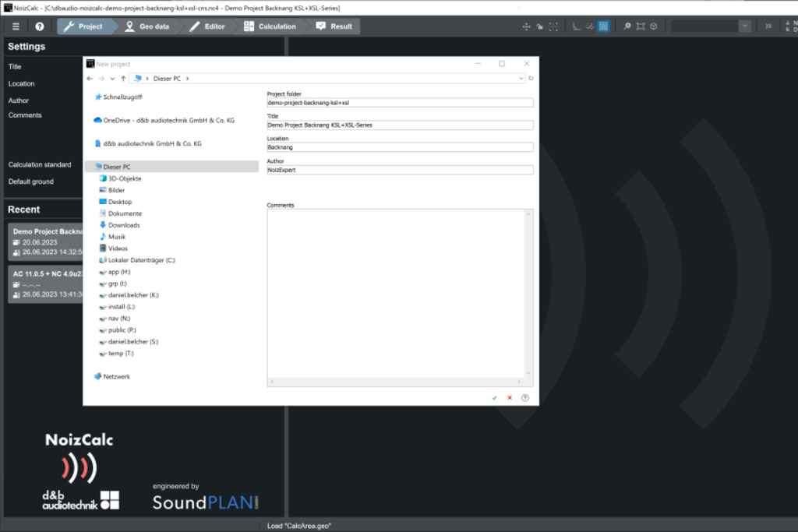Click the axis/angle toolbar icon
The height and width of the screenshot is (532, 798).
[576, 26]
